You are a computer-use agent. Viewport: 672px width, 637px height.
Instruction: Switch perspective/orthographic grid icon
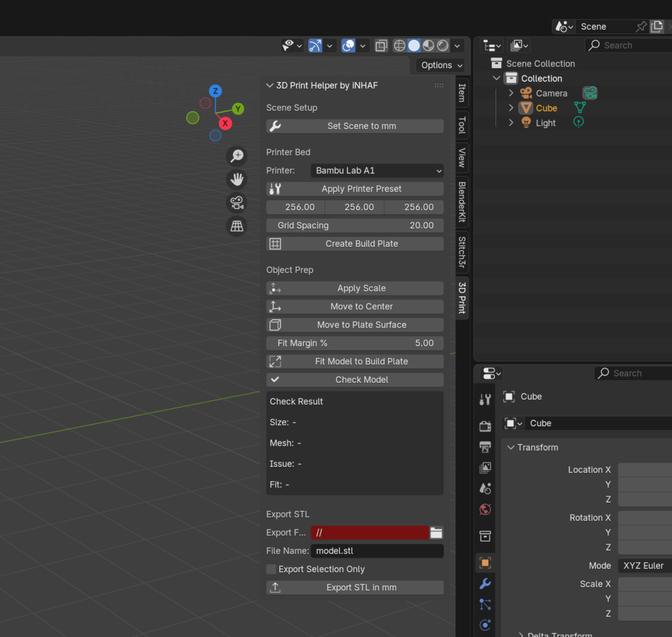236,226
